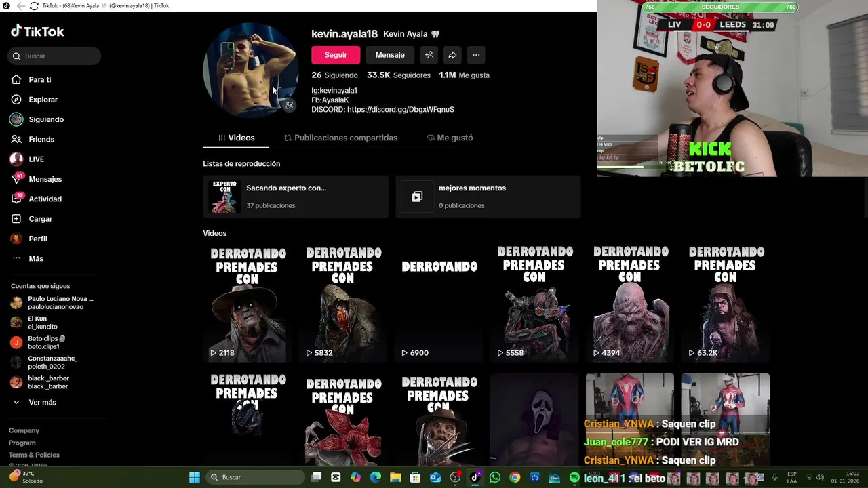The width and height of the screenshot is (868, 488).
Task: Reload the page with refresh icon
Action: click(x=34, y=5)
